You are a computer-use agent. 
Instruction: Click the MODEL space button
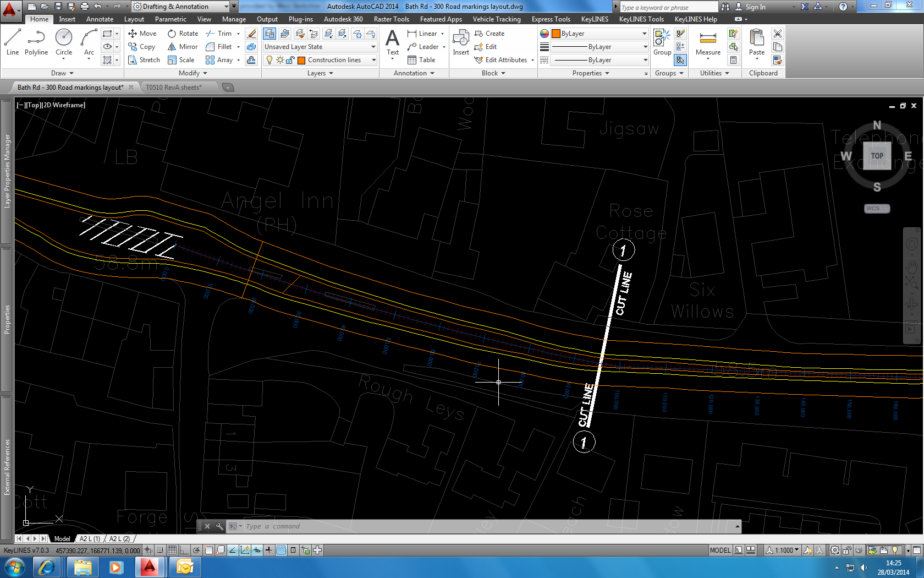coord(720,550)
